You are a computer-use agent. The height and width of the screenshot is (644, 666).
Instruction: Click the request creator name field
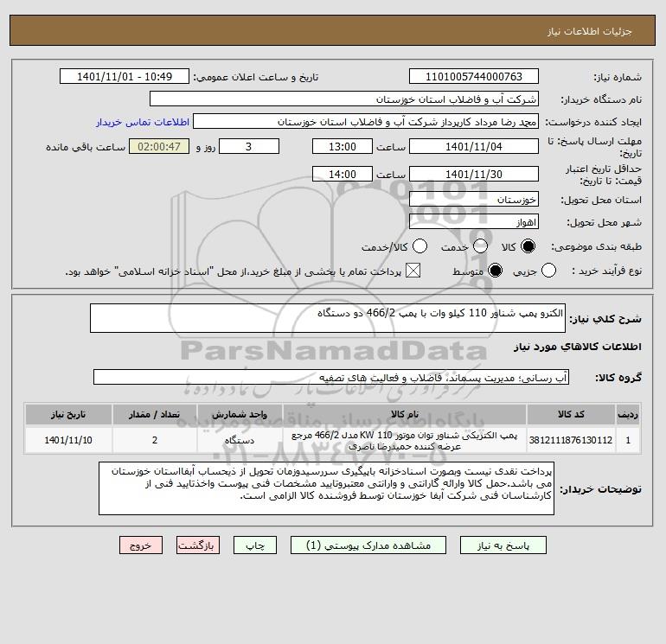pyautogui.click(x=366, y=122)
